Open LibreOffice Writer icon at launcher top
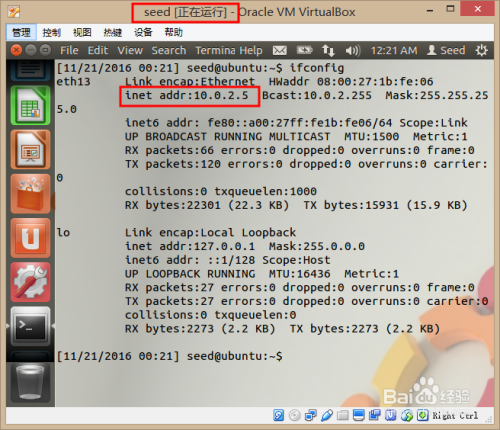500x430 pixels. click(x=30, y=70)
